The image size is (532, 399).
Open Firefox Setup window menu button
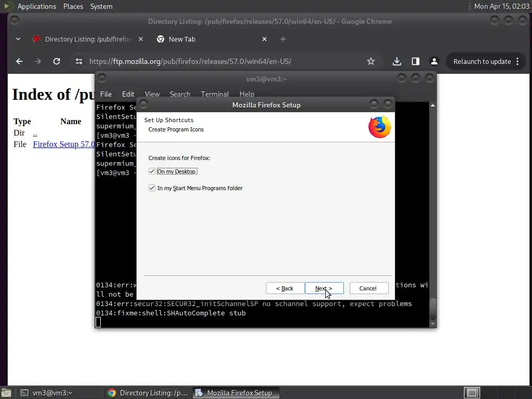(x=143, y=104)
